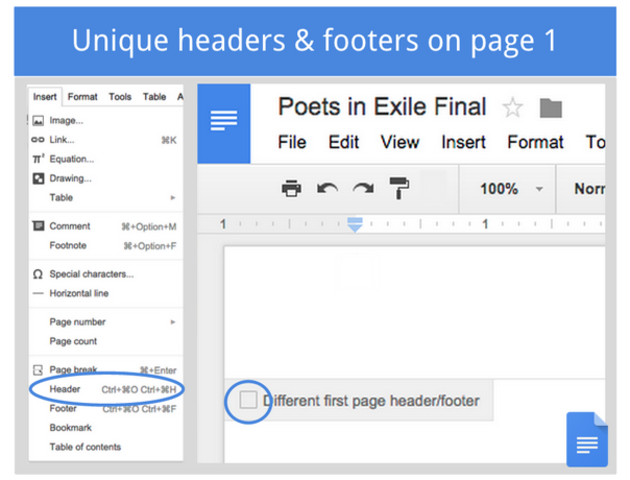This screenshot has height=480, width=630.
Task: Click the Horizontal line dash icon
Action: (x=38, y=293)
